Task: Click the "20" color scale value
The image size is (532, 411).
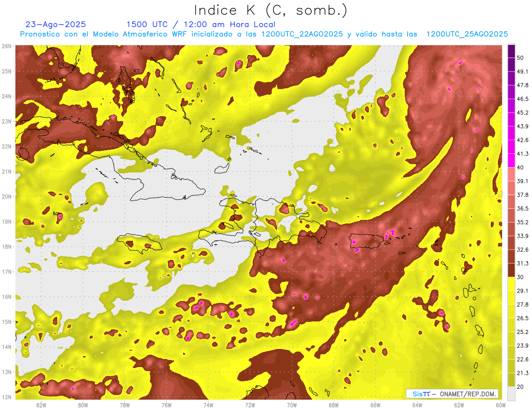Action: [520, 387]
